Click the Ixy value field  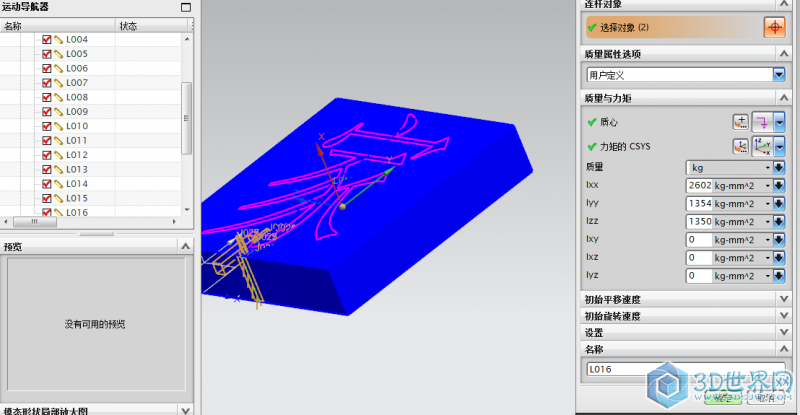point(699,239)
